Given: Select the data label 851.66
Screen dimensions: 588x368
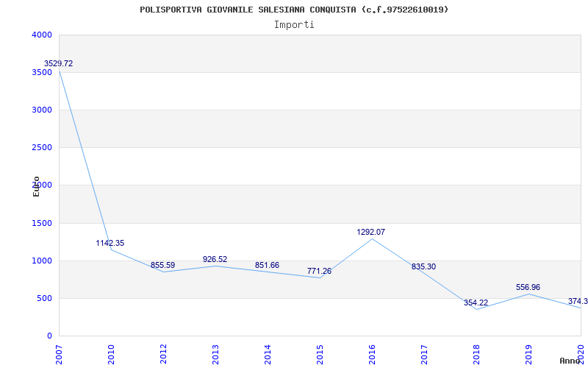Looking at the screenshot, I should coord(267,265).
